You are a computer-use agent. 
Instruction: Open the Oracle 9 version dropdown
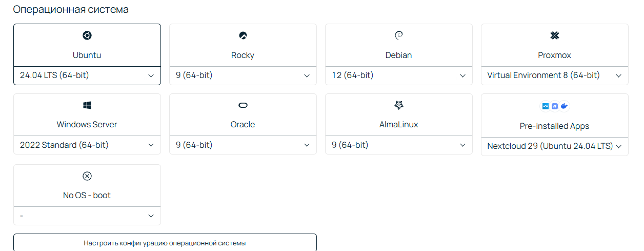pos(243,145)
